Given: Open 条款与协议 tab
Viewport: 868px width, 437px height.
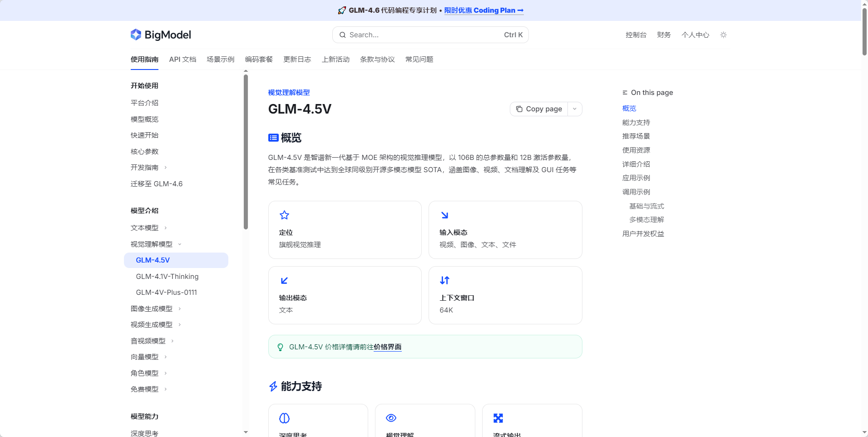Looking at the screenshot, I should (x=377, y=60).
